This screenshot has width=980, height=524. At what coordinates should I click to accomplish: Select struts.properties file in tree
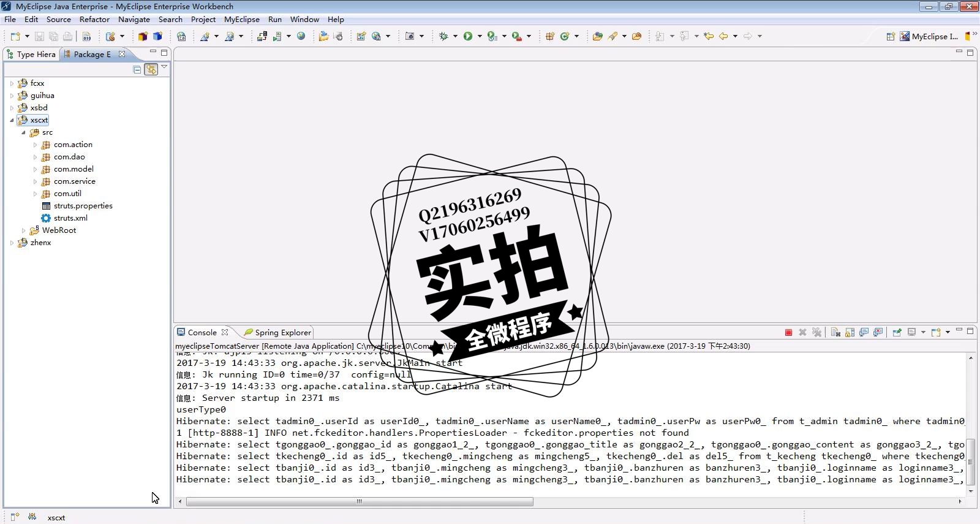77,206
